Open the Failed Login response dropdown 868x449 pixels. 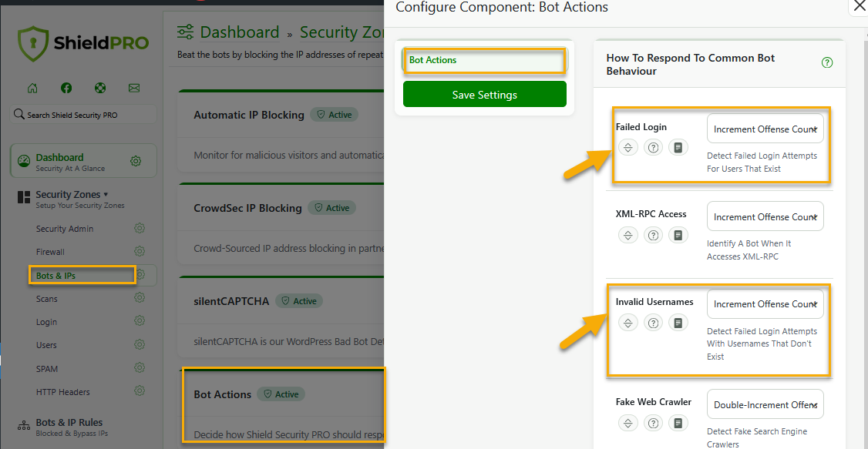pyautogui.click(x=765, y=129)
